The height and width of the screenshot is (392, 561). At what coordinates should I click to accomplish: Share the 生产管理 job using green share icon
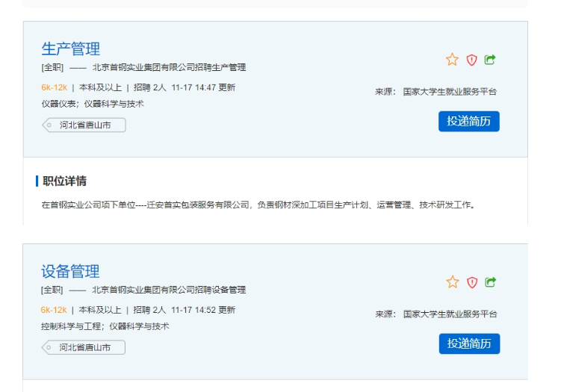[490, 60]
